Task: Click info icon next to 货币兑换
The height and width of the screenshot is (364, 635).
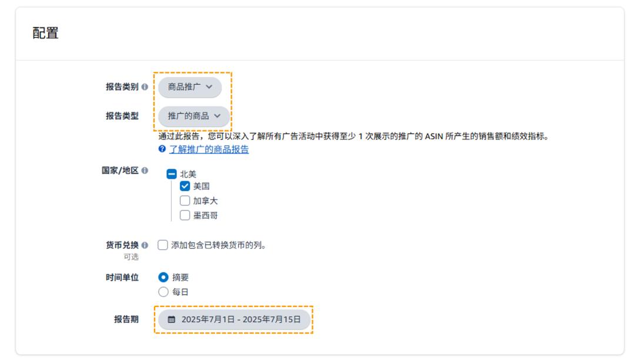Action: click(x=145, y=245)
